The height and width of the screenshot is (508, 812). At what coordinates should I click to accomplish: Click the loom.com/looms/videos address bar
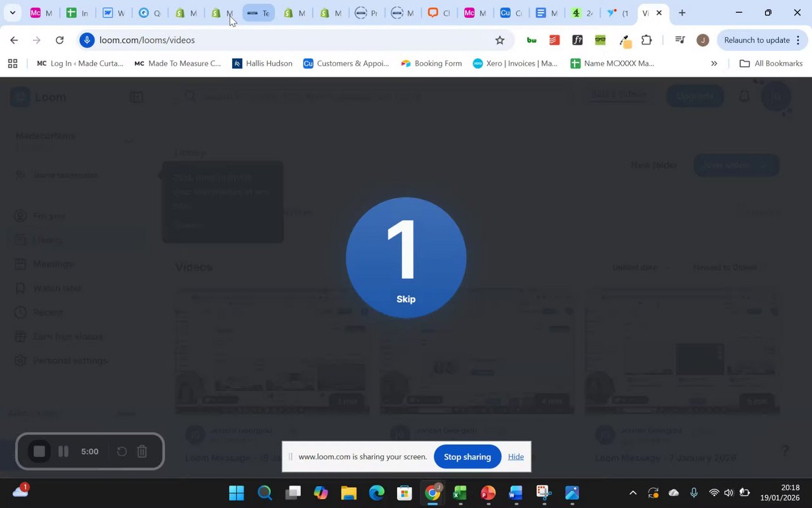pos(295,40)
